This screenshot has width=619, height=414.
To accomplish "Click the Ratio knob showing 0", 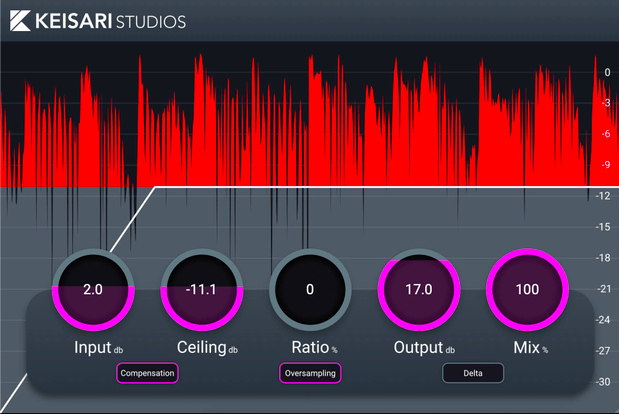I will tap(310, 290).
